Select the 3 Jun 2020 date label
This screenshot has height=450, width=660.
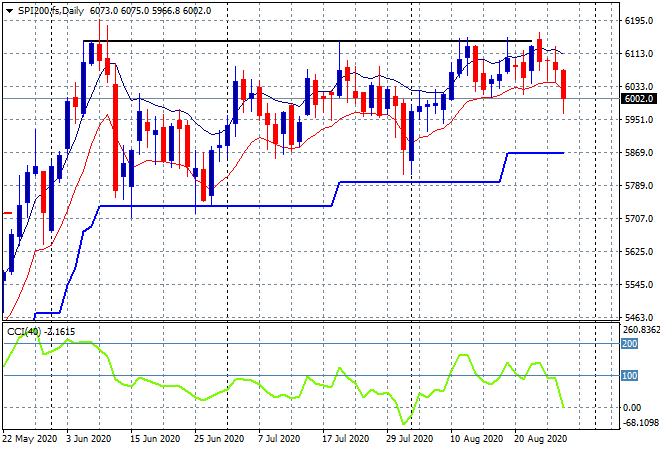(88, 439)
